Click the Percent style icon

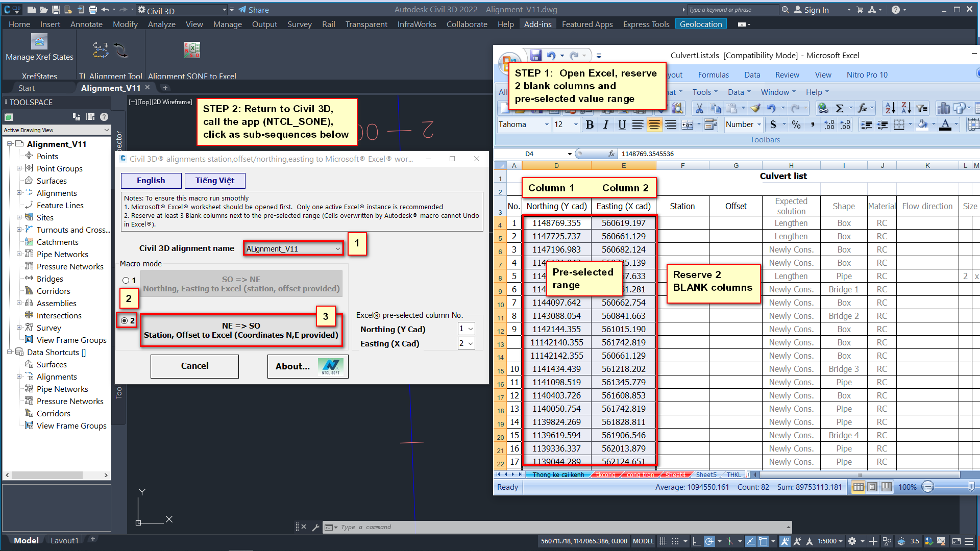pos(796,124)
